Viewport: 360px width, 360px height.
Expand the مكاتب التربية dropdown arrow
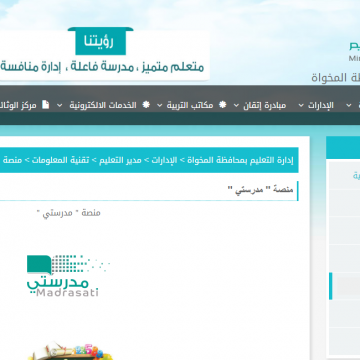tap(160, 105)
